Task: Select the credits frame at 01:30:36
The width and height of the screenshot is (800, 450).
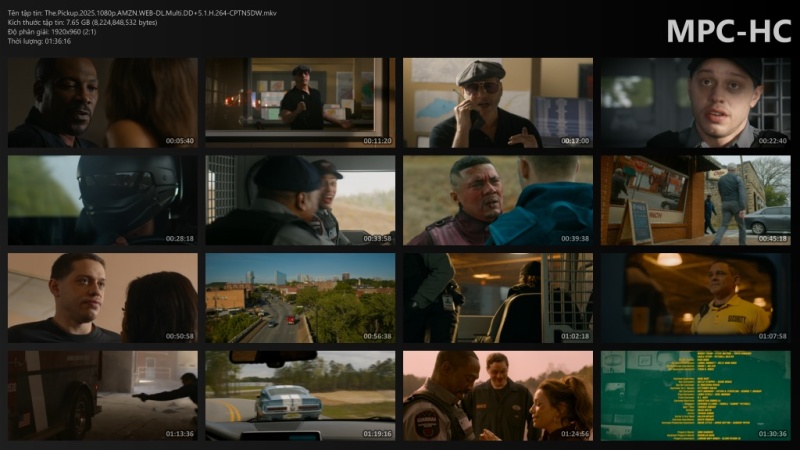Action: click(x=695, y=395)
